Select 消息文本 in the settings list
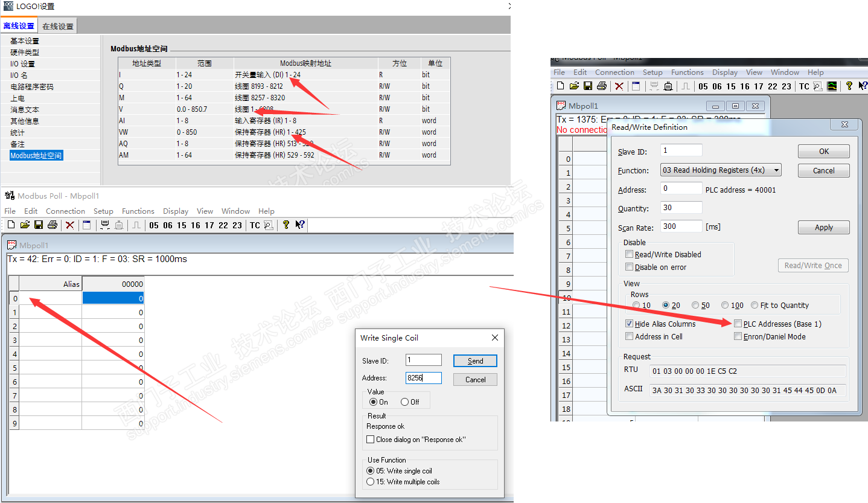Image resolution: width=868 pixels, height=503 pixels. coord(25,110)
